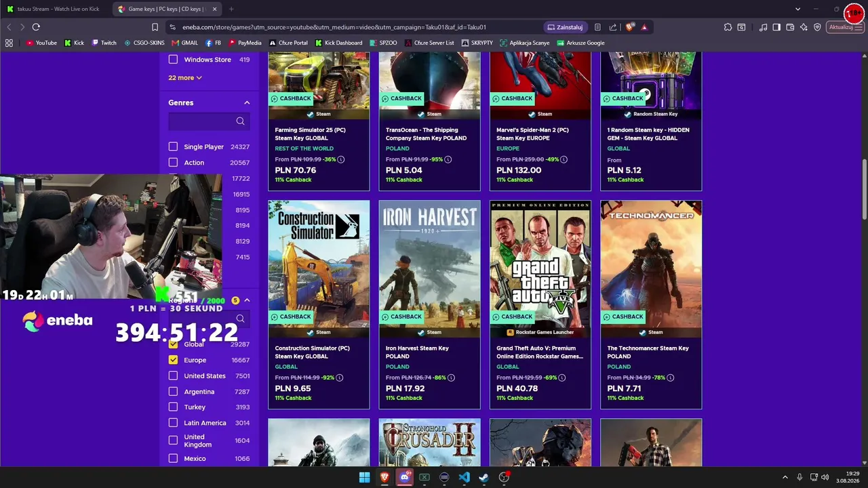Open the Kick Dashboard bookmark
The height and width of the screenshot is (488, 868).
point(338,43)
